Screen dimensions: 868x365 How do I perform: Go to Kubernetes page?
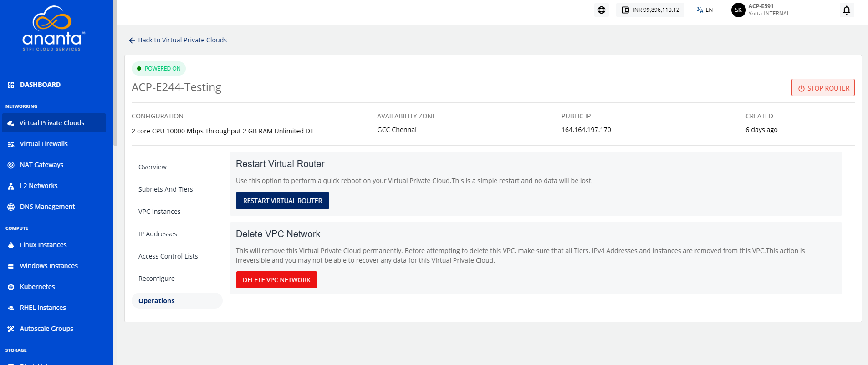[x=37, y=287]
